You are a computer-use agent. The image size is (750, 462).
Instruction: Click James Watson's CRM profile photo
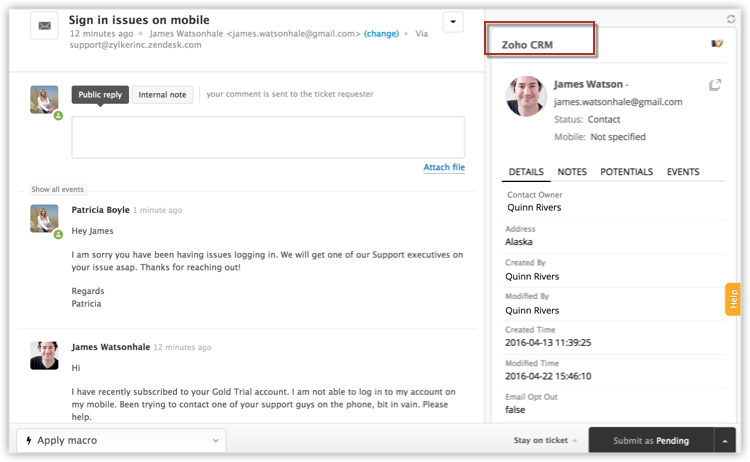click(526, 96)
